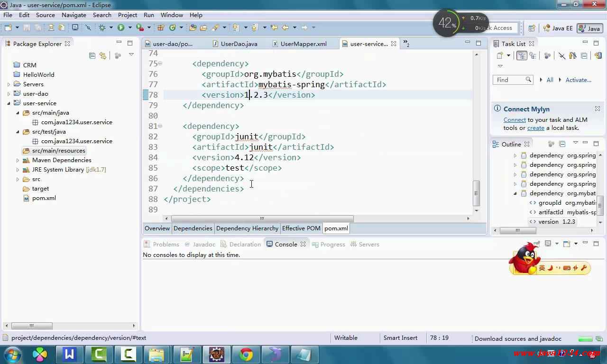Screen dimensions: 607x364
Task: Select pom.xml file in Package Explorer
Action: point(44,198)
